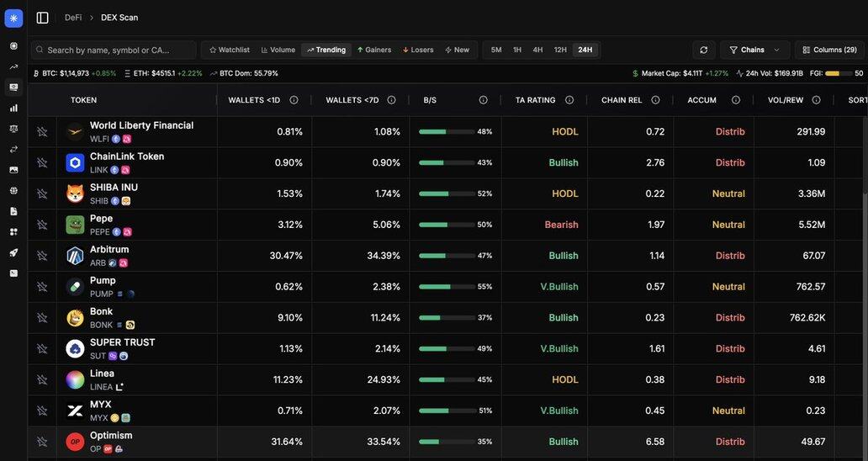Select the active monitor icon in sidebar

pos(13,87)
